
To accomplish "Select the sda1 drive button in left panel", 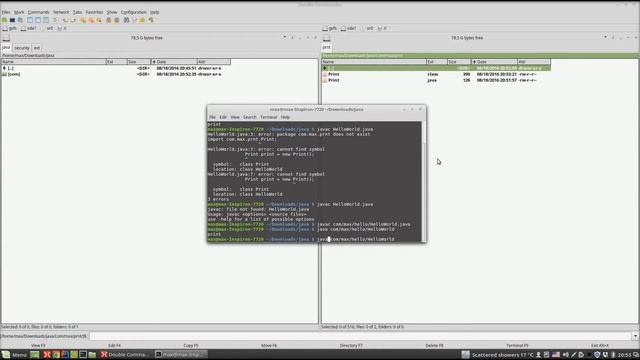I will 29,29.
